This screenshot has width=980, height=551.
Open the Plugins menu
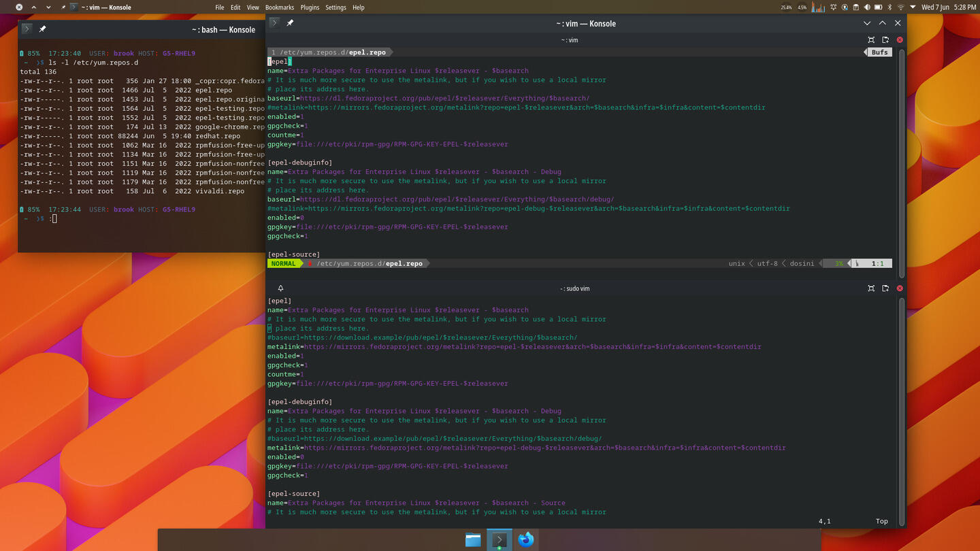[310, 7]
